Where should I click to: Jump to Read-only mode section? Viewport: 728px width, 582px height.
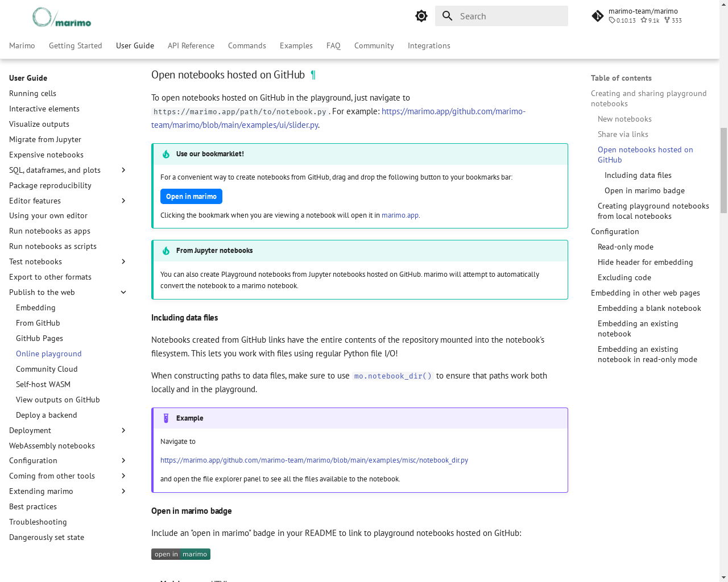(626, 247)
